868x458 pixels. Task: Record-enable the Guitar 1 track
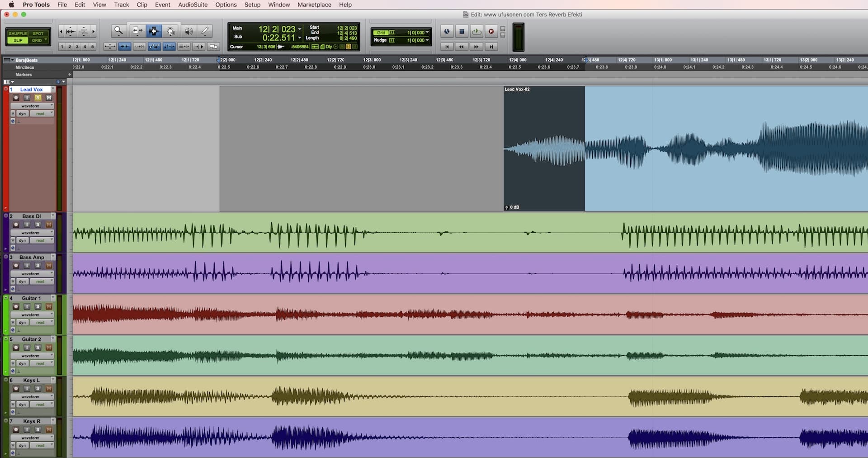(16, 306)
